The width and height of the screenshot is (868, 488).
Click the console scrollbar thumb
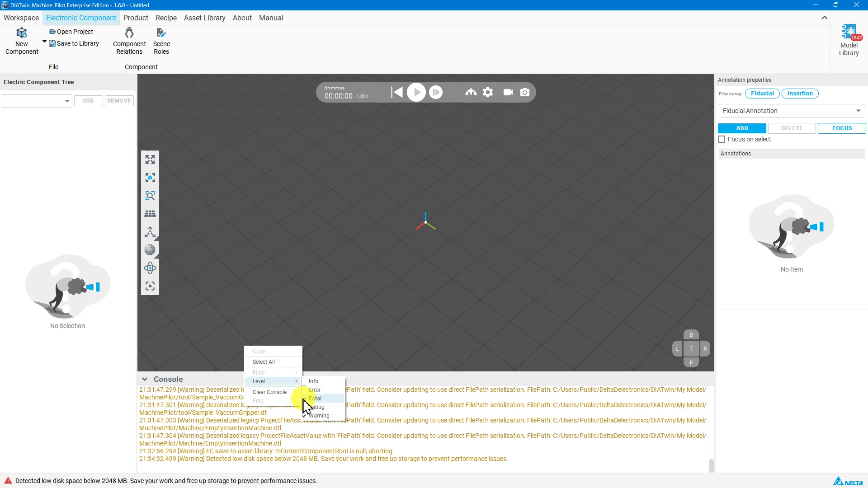tap(711, 465)
